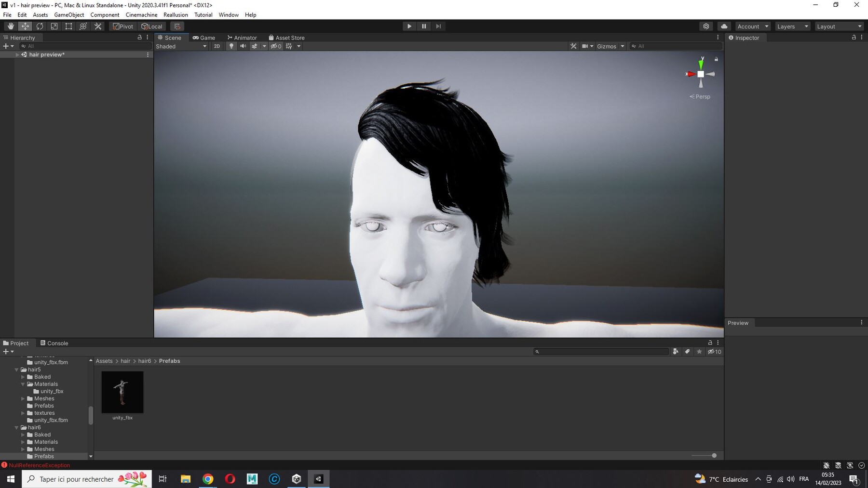Open the Inspector panel kebab menu
This screenshot has height=488, width=868.
[862, 37]
